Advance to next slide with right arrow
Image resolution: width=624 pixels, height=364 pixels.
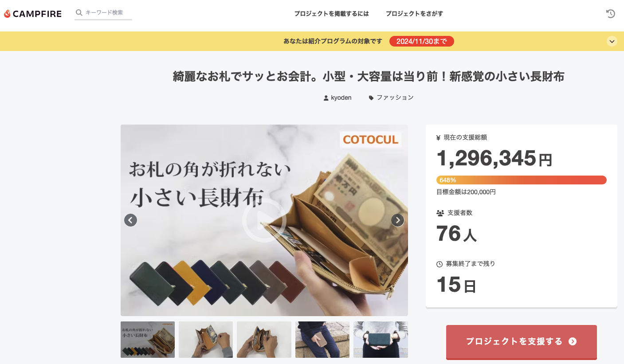pyautogui.click(x=397, y=220)
